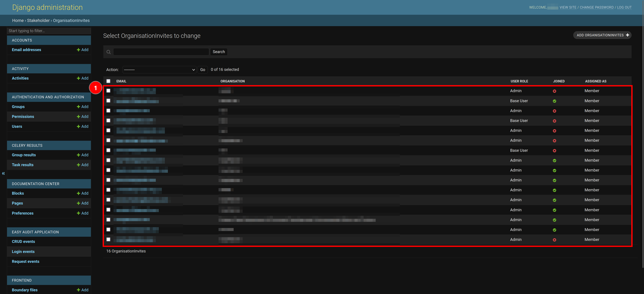Image resolution: width=644 pixels, height=294 pixels.
Task: Collapse the sidebar using the double chevron
Action: 3,173
